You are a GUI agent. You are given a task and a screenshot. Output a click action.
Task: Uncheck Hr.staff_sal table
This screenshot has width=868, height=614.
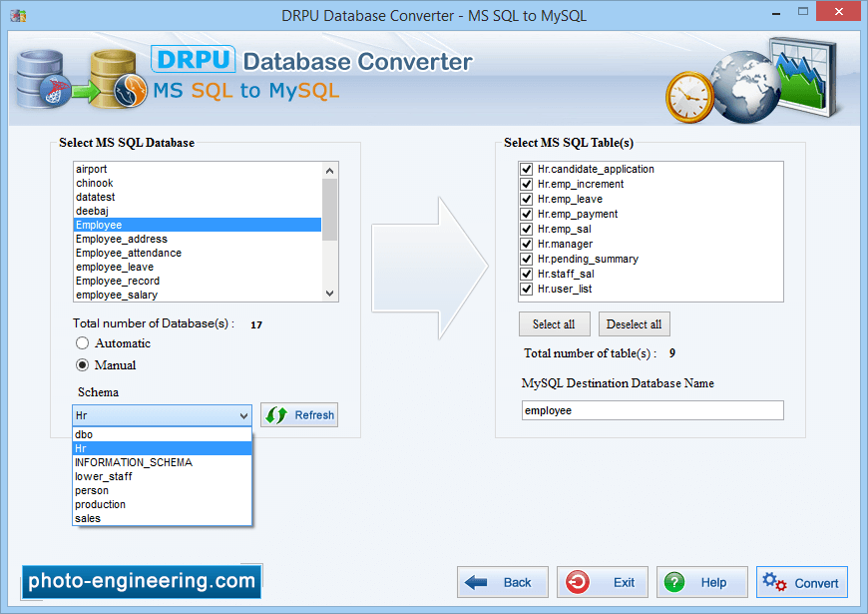pyautogui.click(x=527, y=274)
